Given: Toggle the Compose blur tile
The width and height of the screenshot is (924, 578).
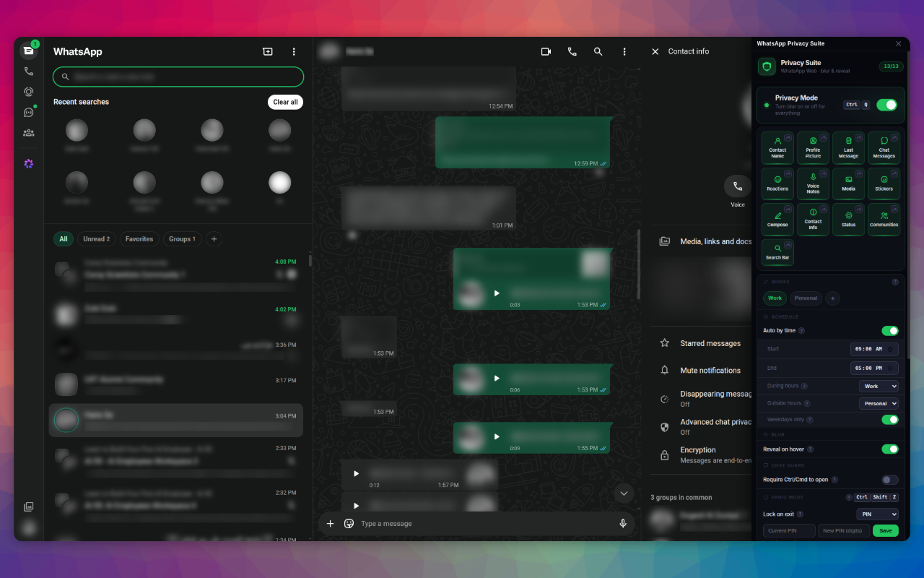Looking at the screenshot, I should click(x=777, y=219).
